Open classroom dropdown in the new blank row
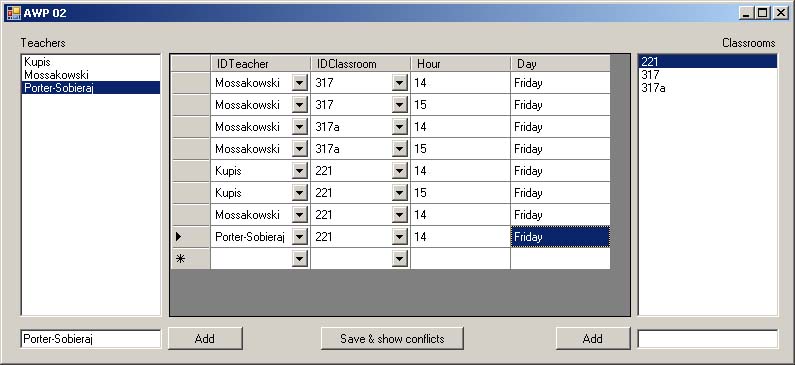795x365 pixels. pyautogui.click(x=400, y=259)
